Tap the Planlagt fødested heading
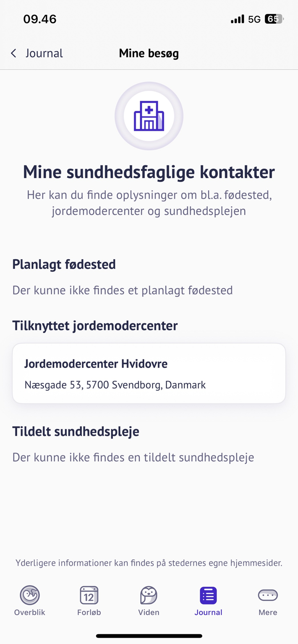The width and height of the screenshot is (298, 644). pyautogui.click(x=64, y=264)
